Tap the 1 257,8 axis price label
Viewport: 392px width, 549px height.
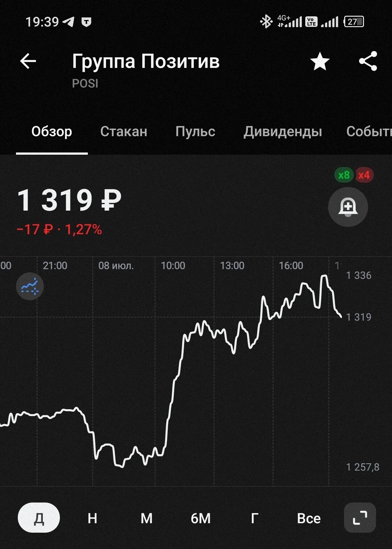click(363, 467)
